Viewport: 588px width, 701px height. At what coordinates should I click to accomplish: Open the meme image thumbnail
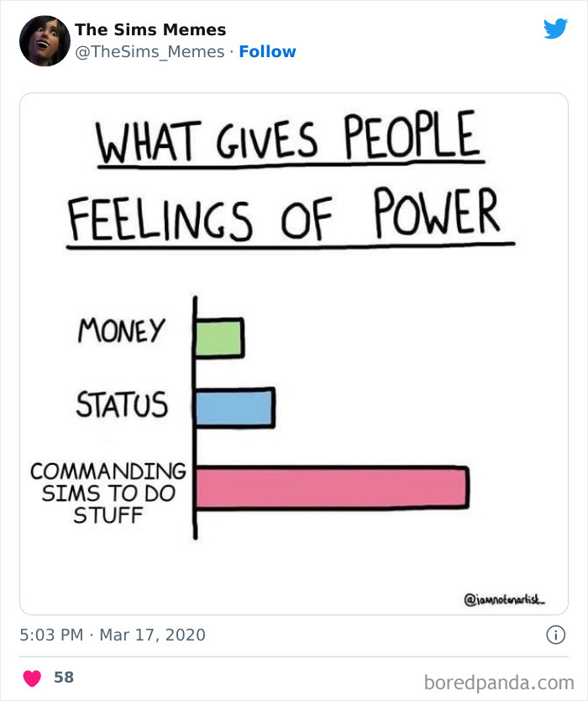294,353
